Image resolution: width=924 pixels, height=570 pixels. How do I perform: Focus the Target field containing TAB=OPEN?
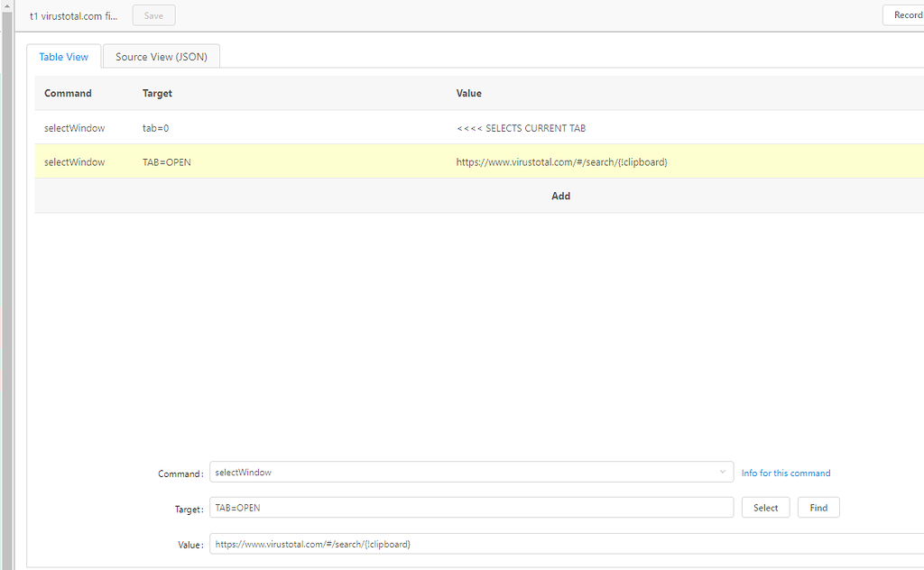pyautogui.click(x=471, y=508)
